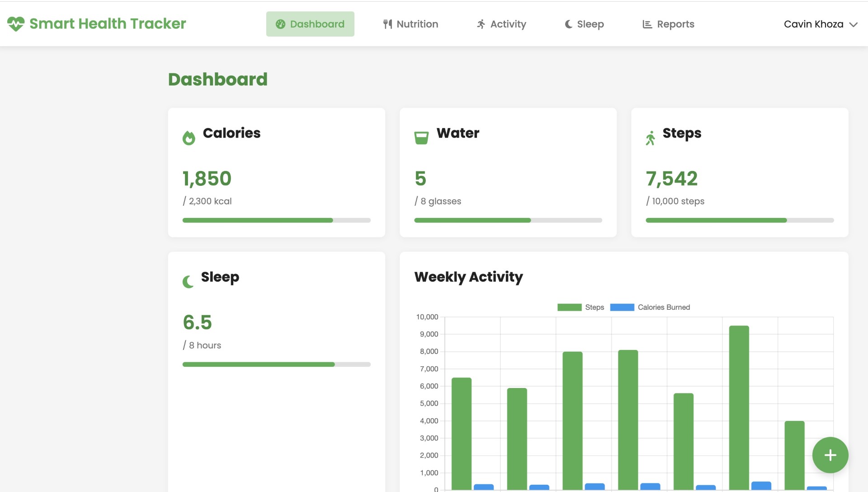Click the crescent moon Sleep icon in navbar
Viewport: 868px width, 492px height.
pos(568,24)
